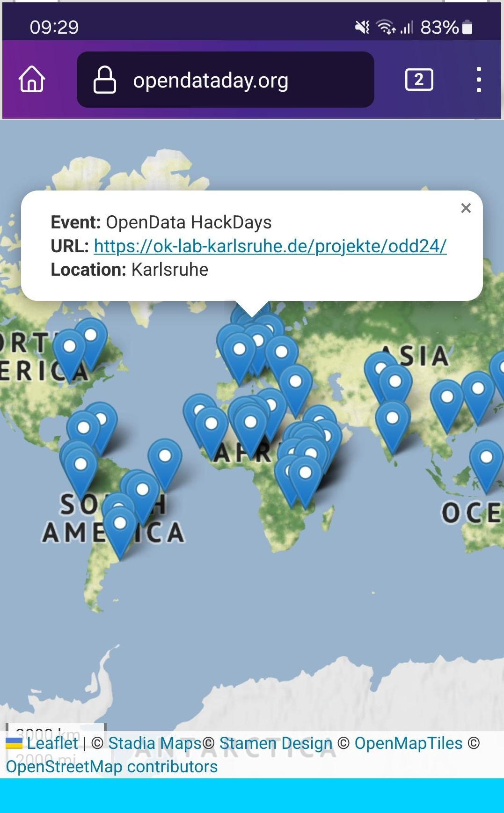Click the Leaflet attribution link

(52, 743)
